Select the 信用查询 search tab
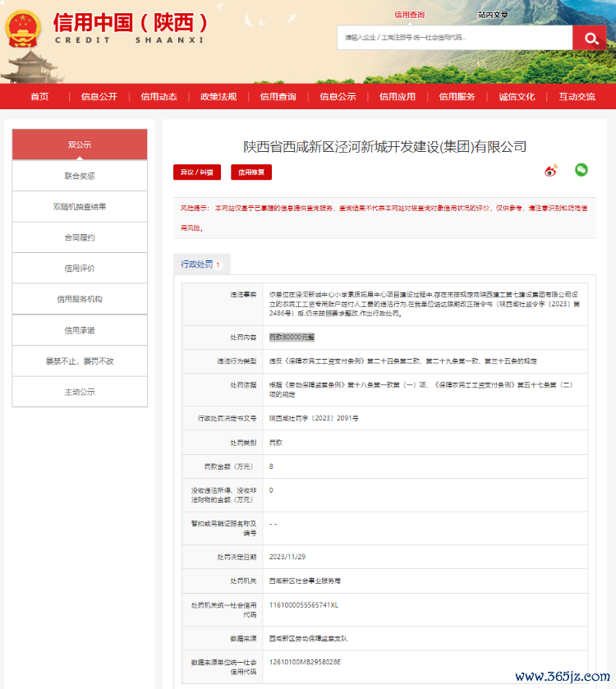This screenshot has height=689, width=616. [x=410, y=15]
